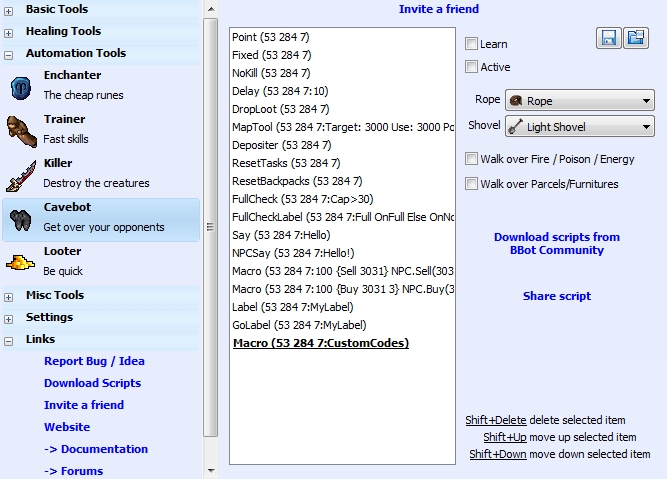Toggle the Active checkbox
667x479 pixels.
pos(472,68)
